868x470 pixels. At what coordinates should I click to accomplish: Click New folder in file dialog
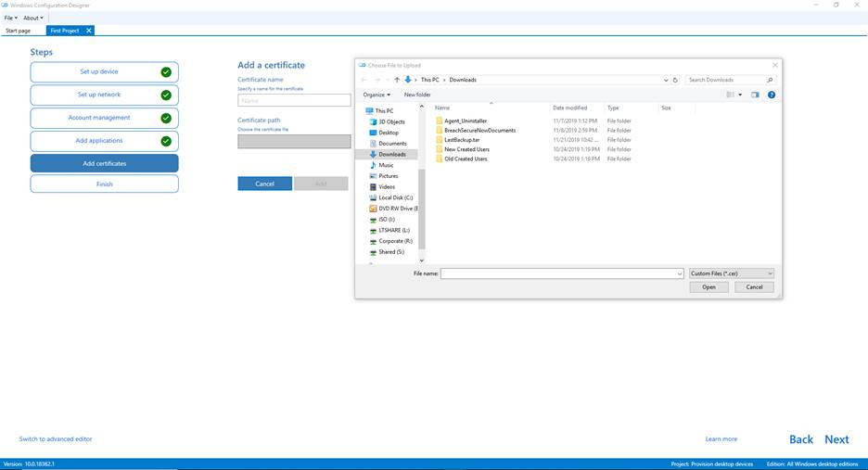click(x=417, y=95)
